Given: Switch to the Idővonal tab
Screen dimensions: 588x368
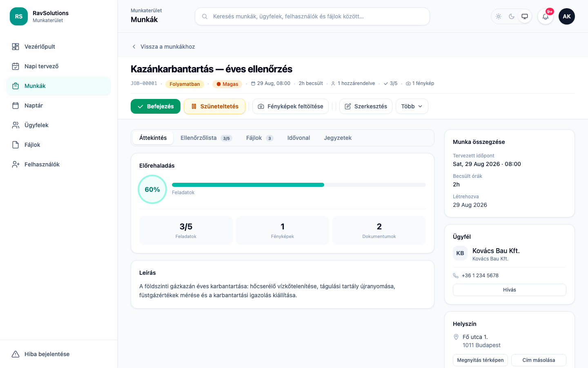Looking at the screenshot, I should [298, 138].
